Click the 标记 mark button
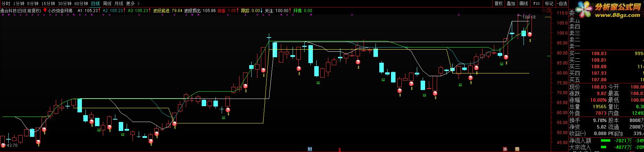The image size is (644, 152). coord(549,3)
